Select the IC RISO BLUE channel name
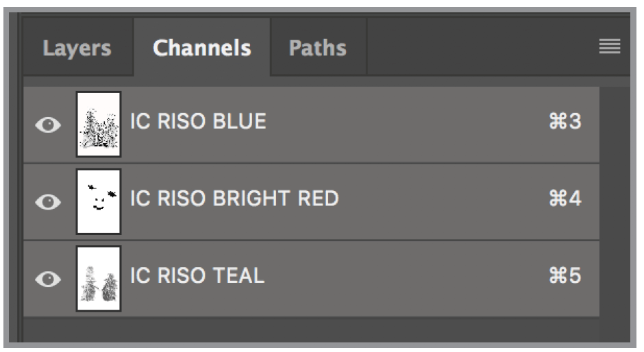The height and width of the screenshot is (352, 644). (x=198, y=122)
